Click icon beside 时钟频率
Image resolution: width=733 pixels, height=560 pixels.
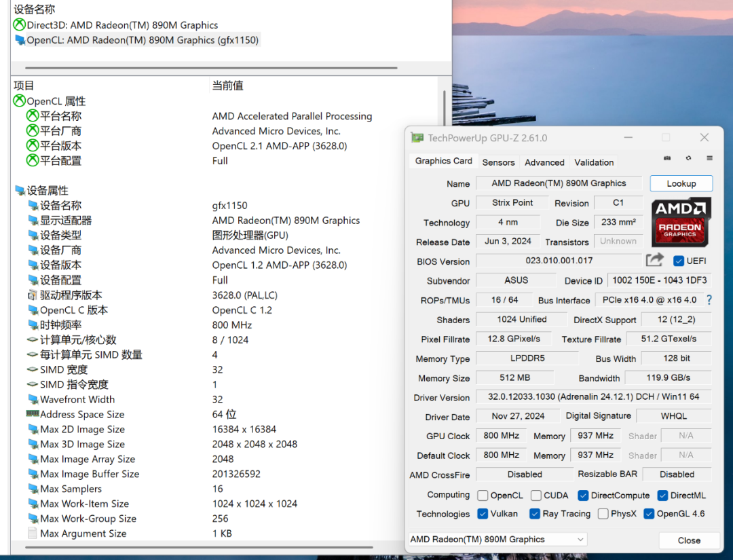[x=33, y=325]
